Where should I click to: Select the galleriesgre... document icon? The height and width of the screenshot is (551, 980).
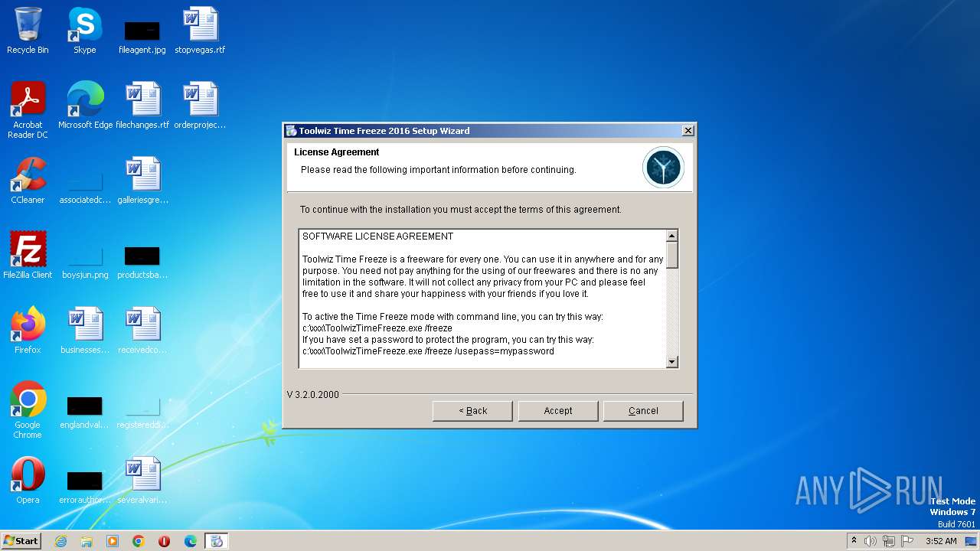point(142,181)
